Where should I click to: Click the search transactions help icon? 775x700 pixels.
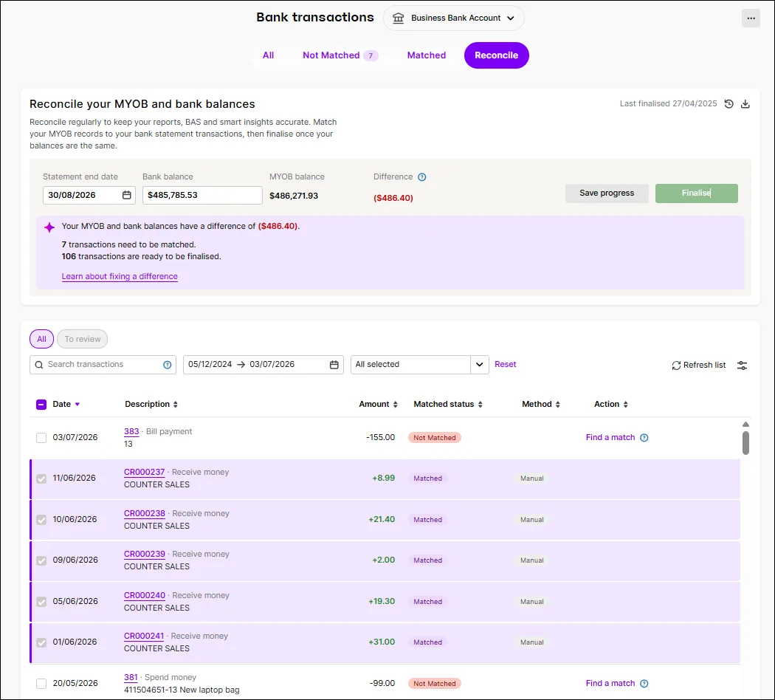pos(167,365)
